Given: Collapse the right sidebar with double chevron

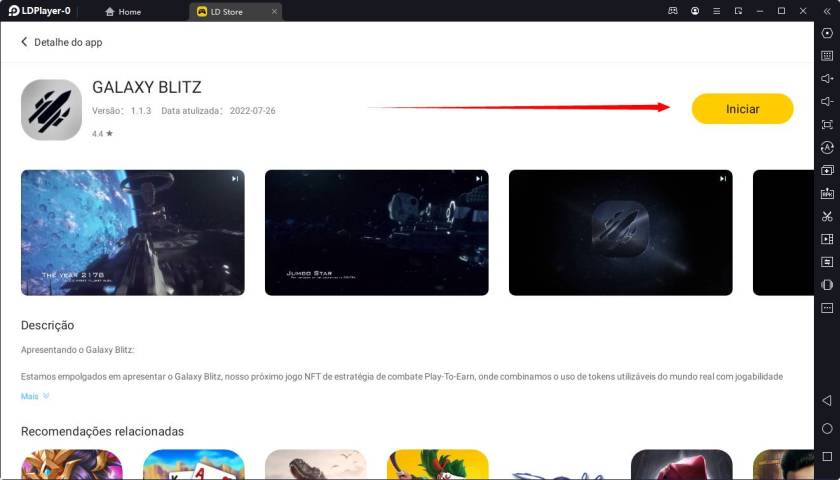Looking at the screenshot, I should pos(826,11).
